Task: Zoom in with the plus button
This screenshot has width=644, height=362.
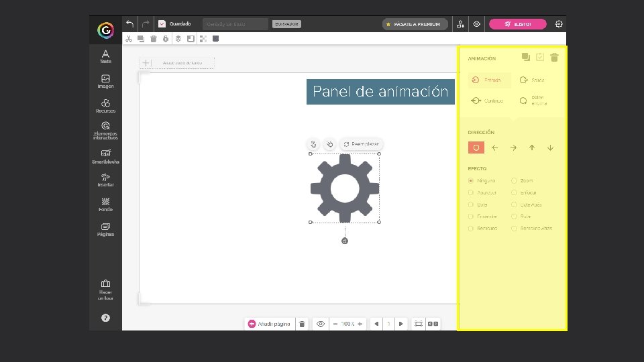Action: click(360, 324)
